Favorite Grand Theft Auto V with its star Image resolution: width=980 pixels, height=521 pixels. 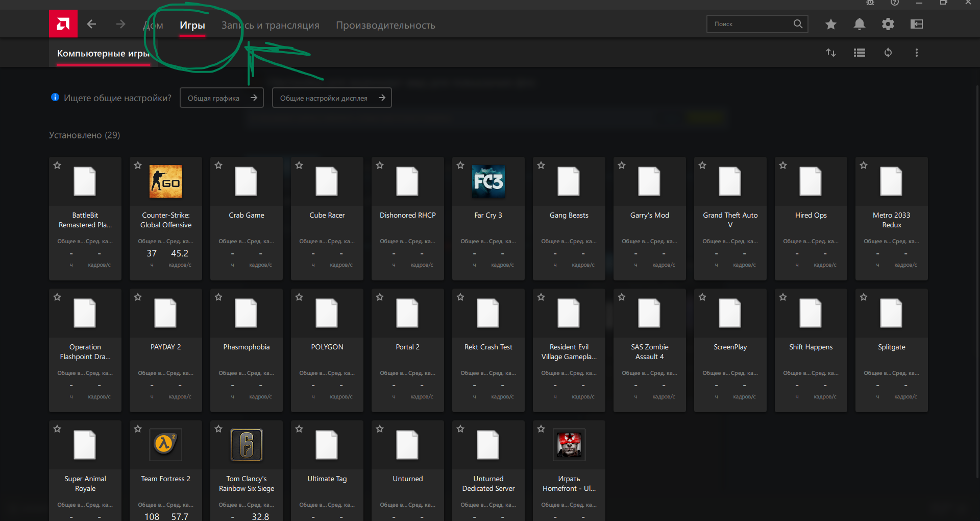[702, 165]
